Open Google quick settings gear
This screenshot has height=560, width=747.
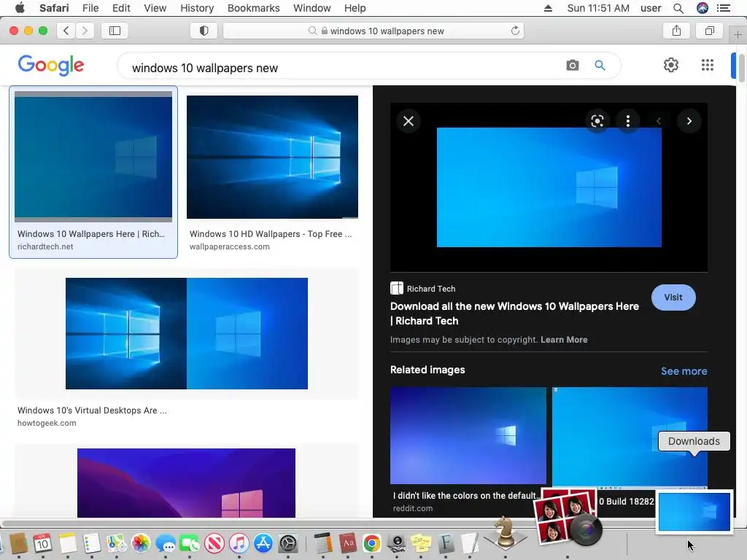pos(671,65)
